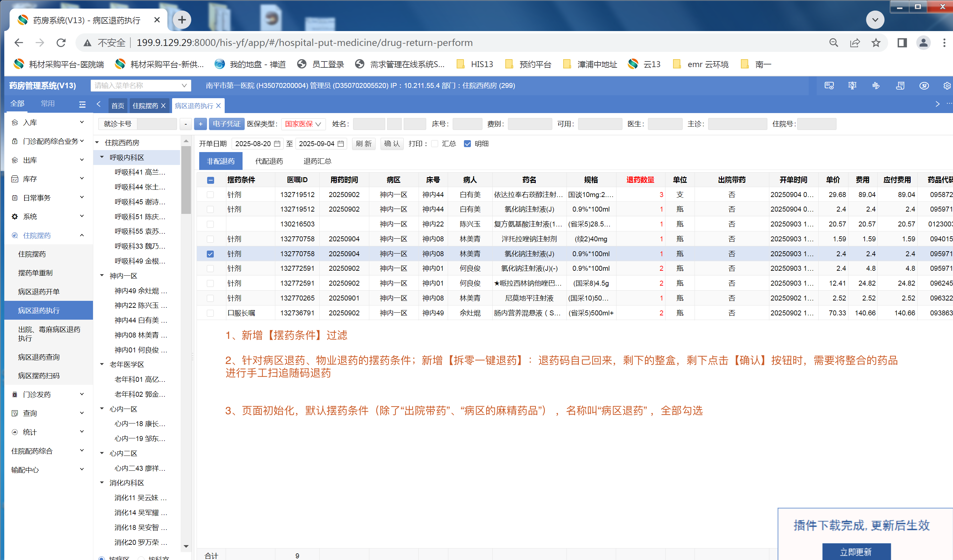
Task: Uncheck the 明细 print checkbox
Action: point(468,143)
